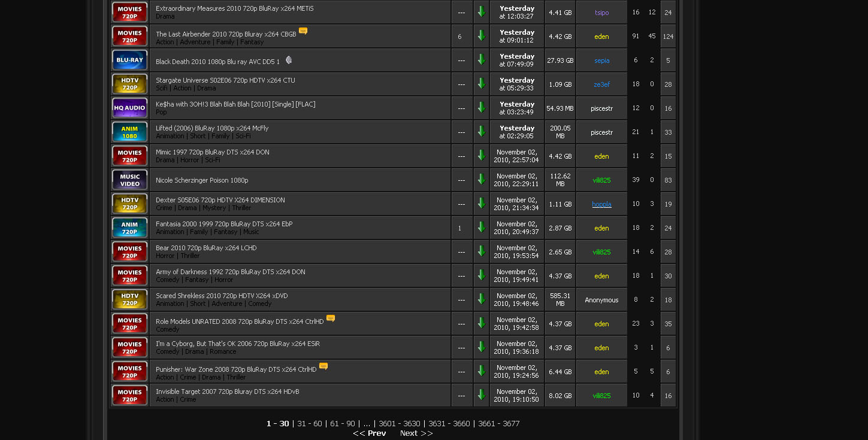View uploader tsipo's profile
The height and width of the screenshot is (440, 868).
(601, 13)
